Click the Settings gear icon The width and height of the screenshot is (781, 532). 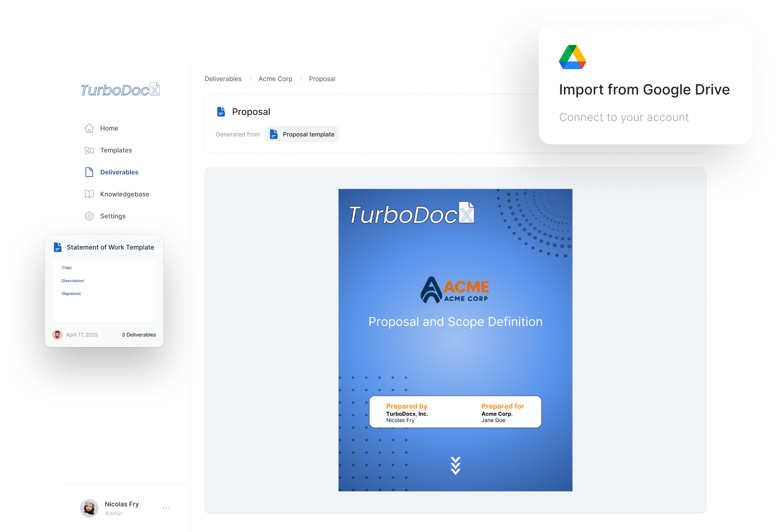pos(89,216)
